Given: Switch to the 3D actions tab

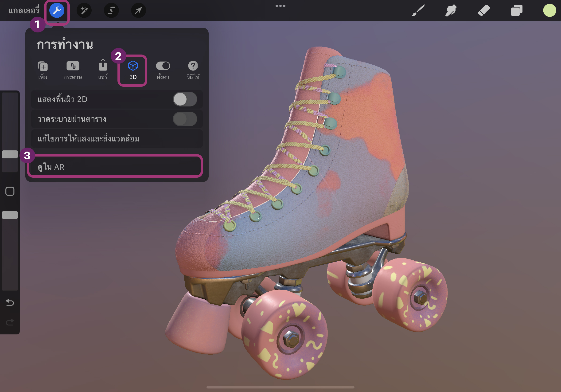Looking at the screenshot, I should pos(133,70).
